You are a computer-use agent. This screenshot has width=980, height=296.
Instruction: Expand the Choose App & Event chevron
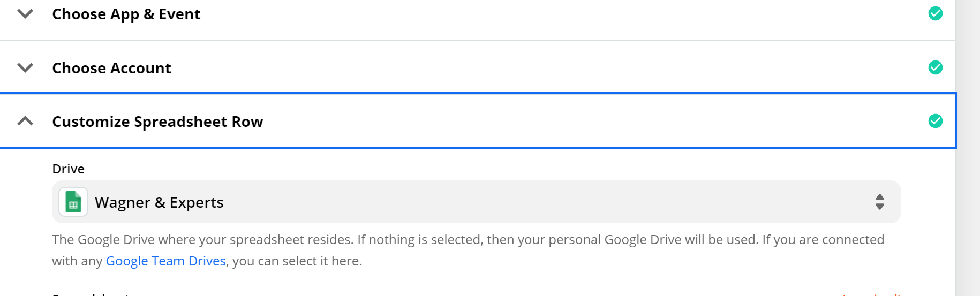coord(25,13)
